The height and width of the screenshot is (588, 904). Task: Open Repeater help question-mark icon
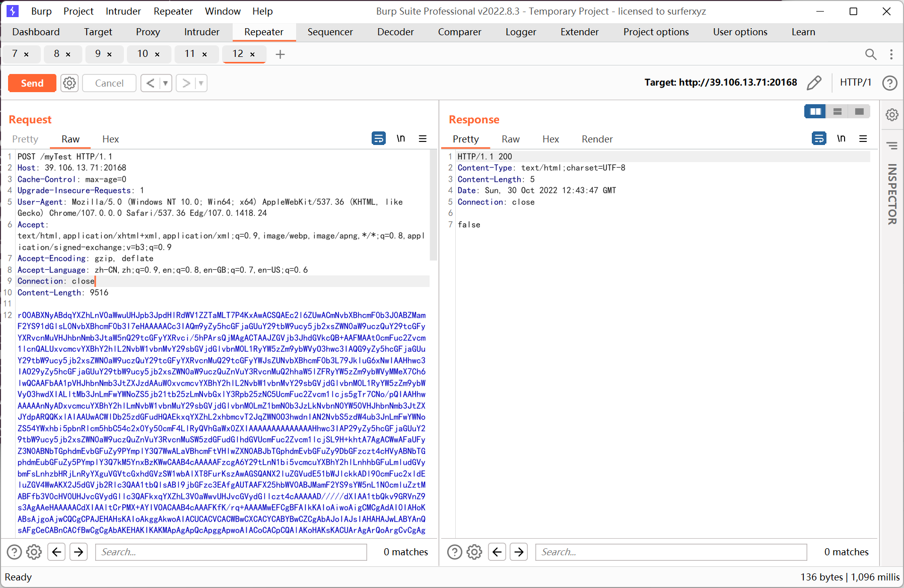tap(890, 83)
